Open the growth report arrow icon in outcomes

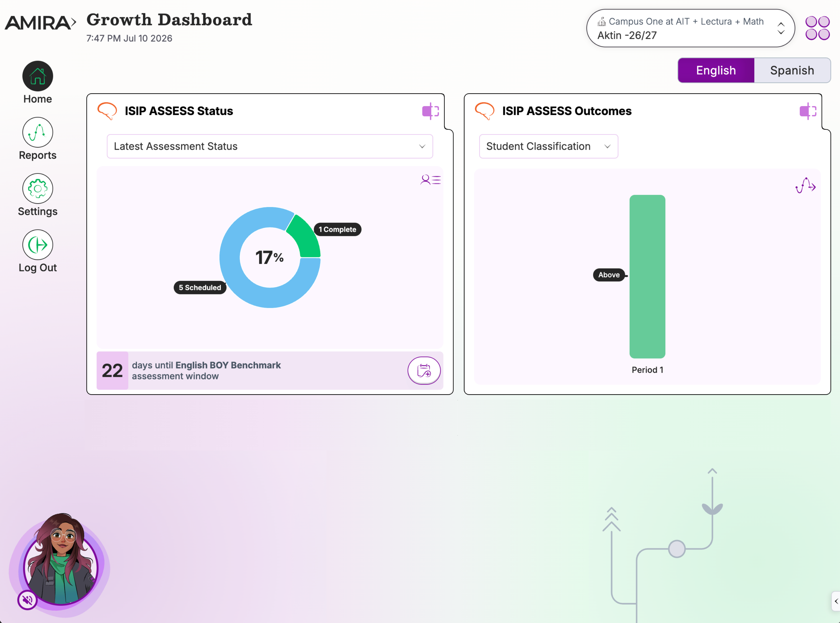click(x=805, y=185)
